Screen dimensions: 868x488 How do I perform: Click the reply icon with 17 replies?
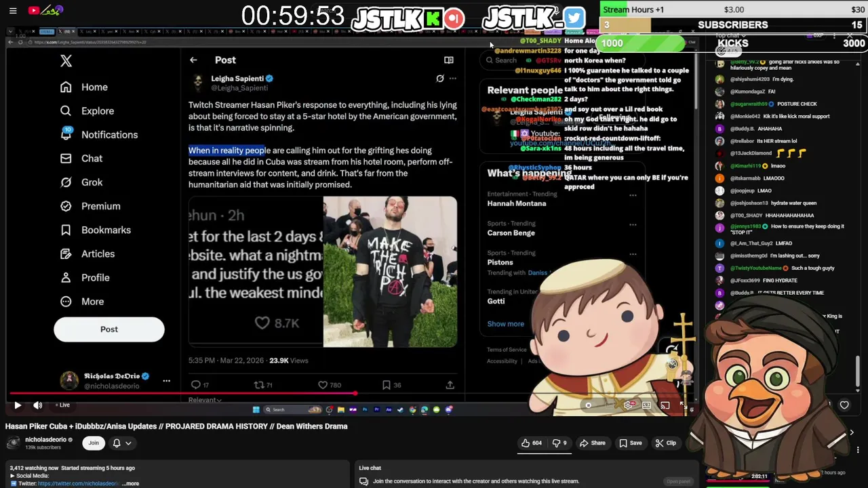pos(196,385)
